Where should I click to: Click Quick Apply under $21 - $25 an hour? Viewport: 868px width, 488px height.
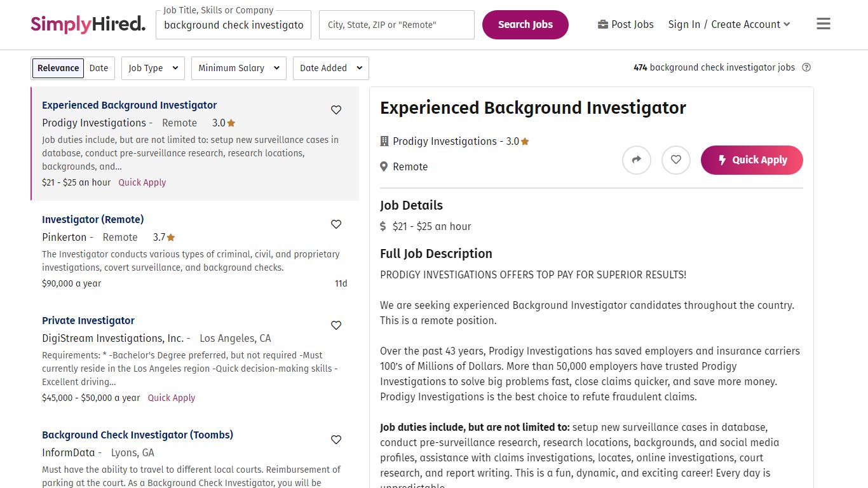click(x=142, y=182)
